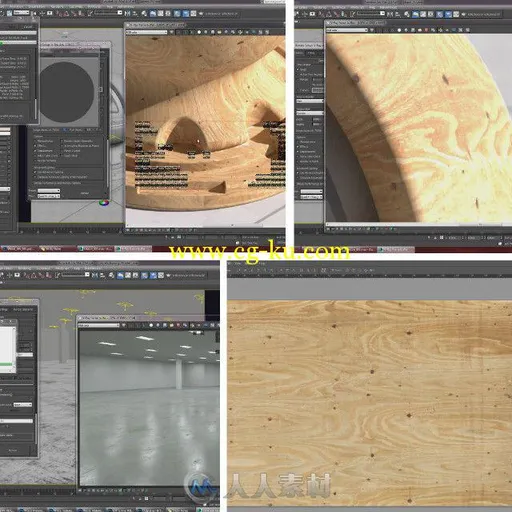Open named selection sets dropdown in bottom-left toolbar
Screen dimensions: 512x512
click(x=76, y=274)
